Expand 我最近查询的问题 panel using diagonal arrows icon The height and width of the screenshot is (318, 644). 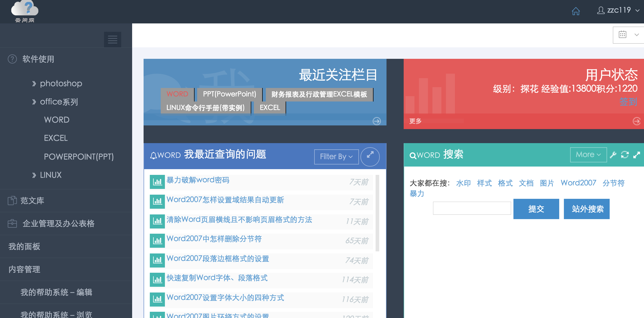370,156
